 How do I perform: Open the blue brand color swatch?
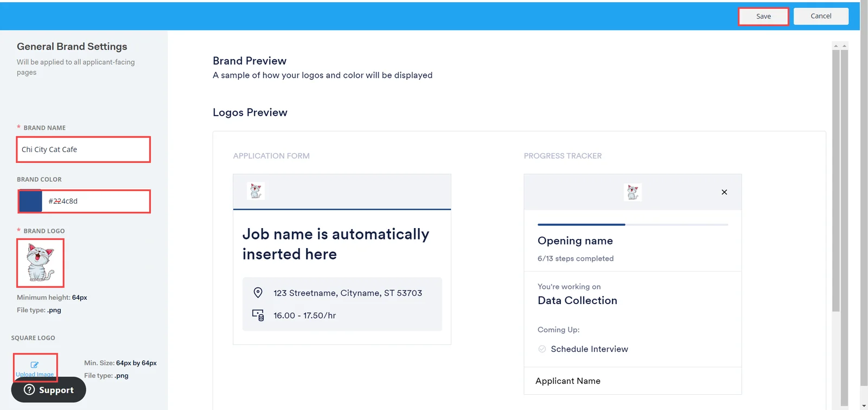tap(30, 201)
